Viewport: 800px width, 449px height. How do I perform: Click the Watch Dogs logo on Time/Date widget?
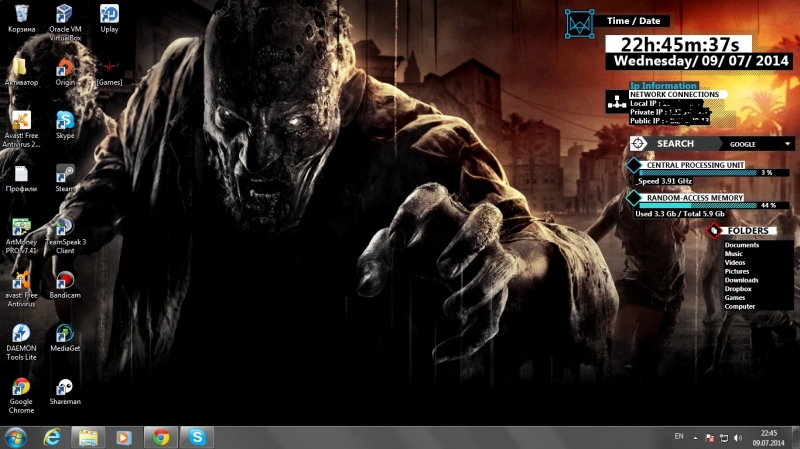580,24
